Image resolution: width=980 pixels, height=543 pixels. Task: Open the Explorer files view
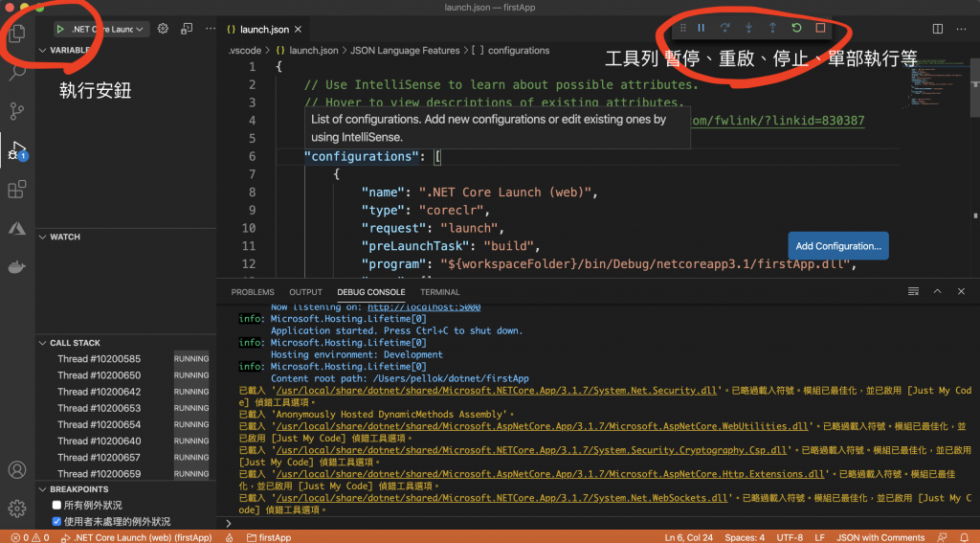click(x=17, y=33)
